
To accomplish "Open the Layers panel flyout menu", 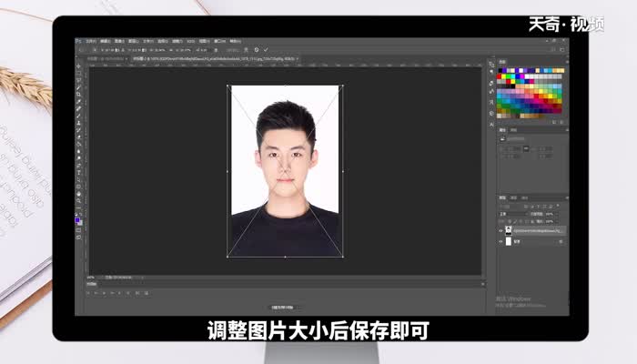I will point(566,197).
